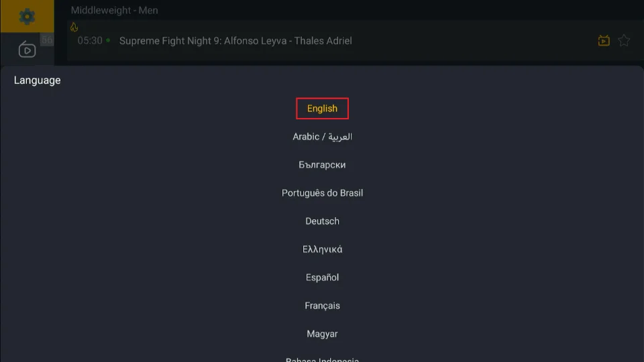Pick Bahasa Indonesia at list bottom
644x362 pixels.
click(x=323, y=359)
